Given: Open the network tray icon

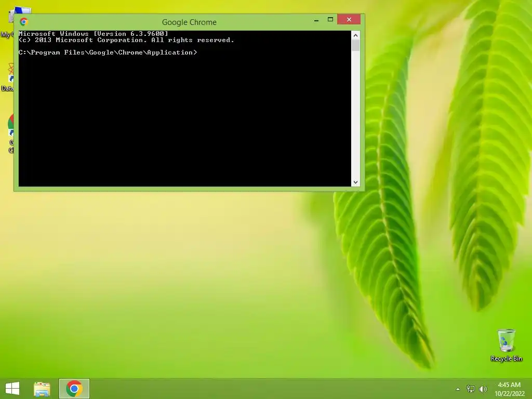Looking at the screenshot, I should pos(470,389).
